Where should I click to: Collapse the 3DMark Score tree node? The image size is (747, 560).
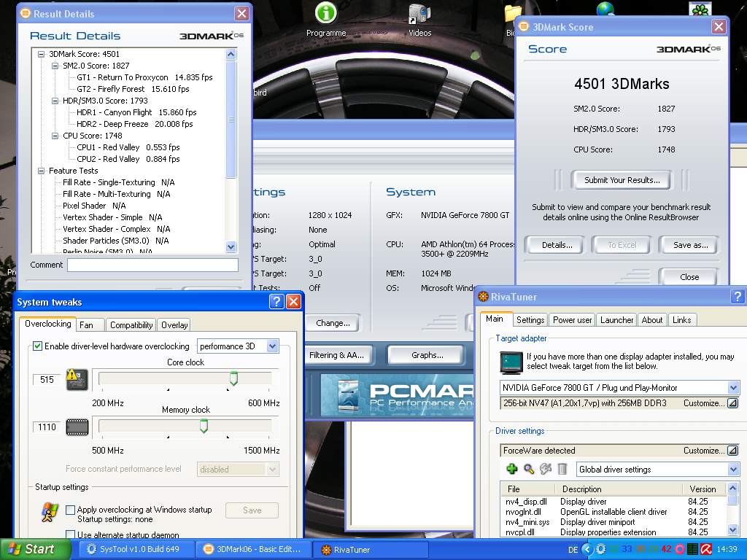coord(41,54)
